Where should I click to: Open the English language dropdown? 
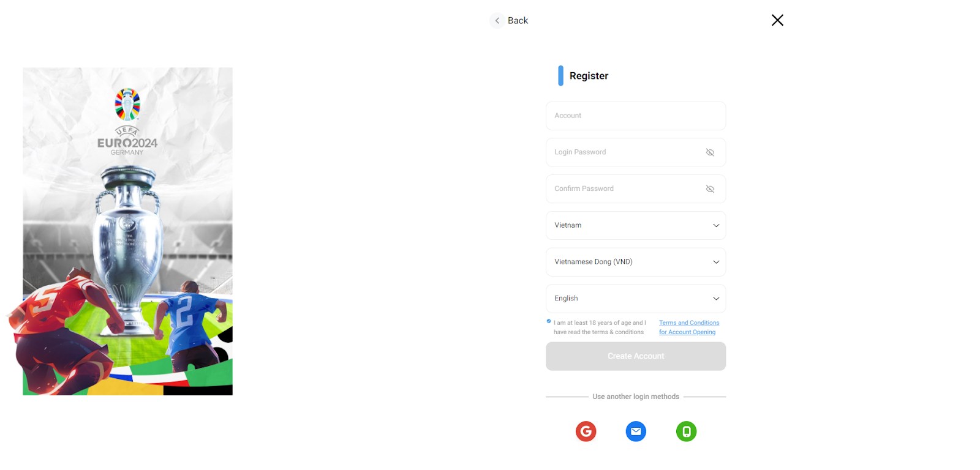click(636, 299)
